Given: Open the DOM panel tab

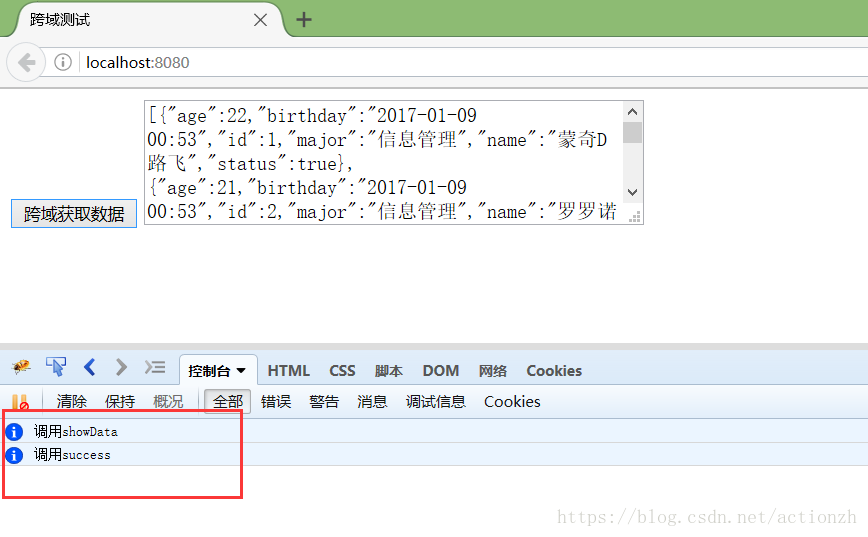Looking at the screenshot, I should pos(441,370).
